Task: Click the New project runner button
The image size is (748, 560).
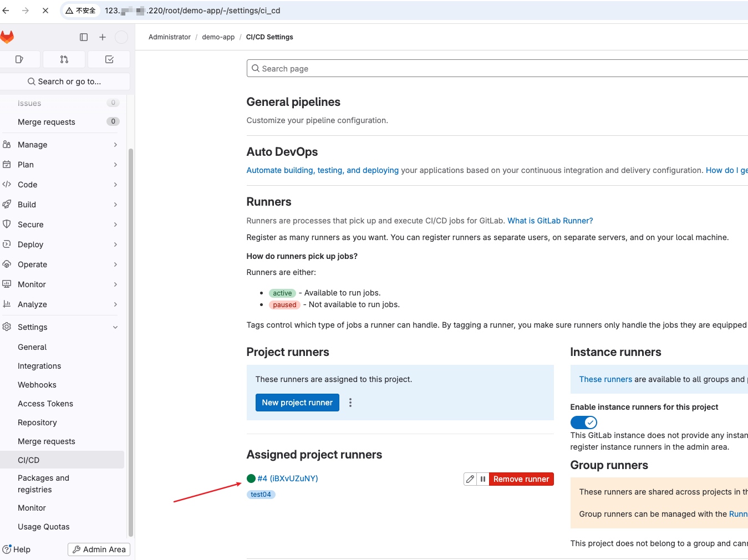Action: click(x=297, y=403)
